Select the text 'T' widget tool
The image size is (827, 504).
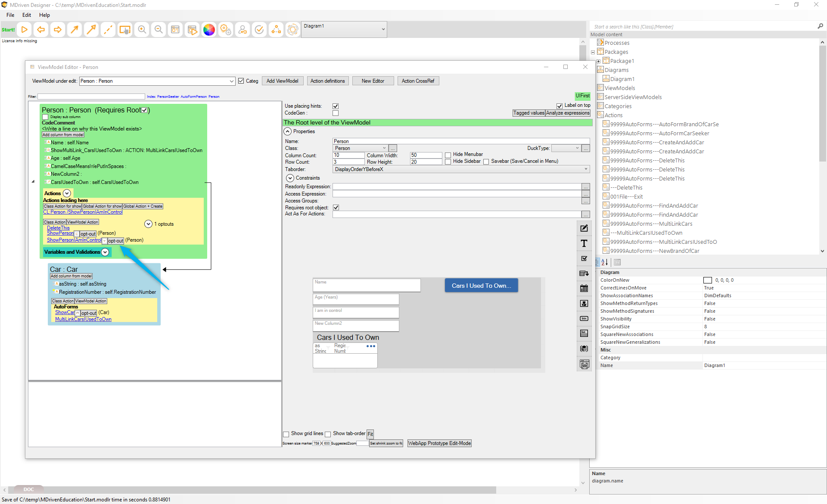[x=584, y=243]
